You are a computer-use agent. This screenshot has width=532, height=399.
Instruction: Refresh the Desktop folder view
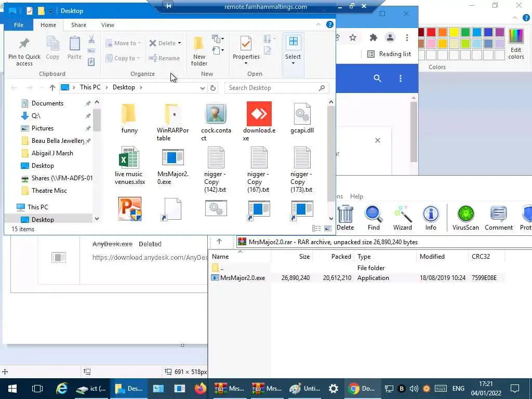click(x=212, y=88)
